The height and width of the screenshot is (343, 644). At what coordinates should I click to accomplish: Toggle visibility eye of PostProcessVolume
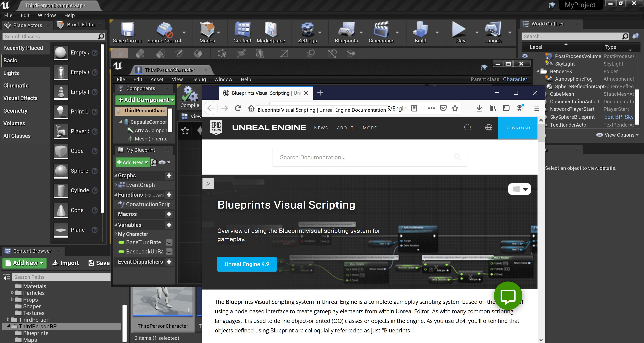click(525, 56)
